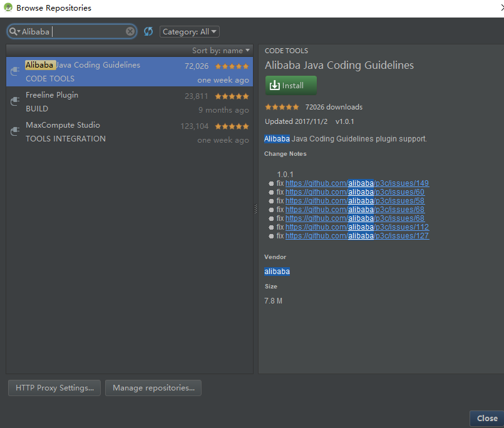Click the search magnifier history icon
This screenshot has width=504, height=428.
click(x=14, y=31)
